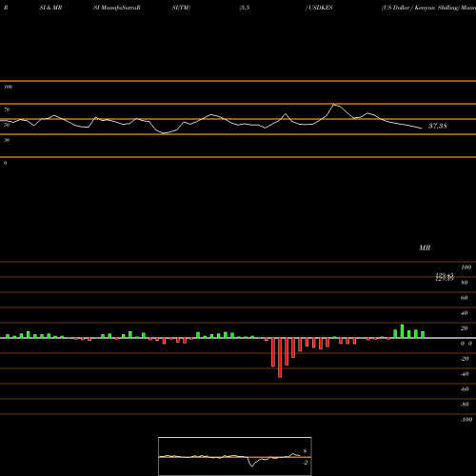Click the current RSI value 37.38
476x476 pixels.
tap(438, 126)
